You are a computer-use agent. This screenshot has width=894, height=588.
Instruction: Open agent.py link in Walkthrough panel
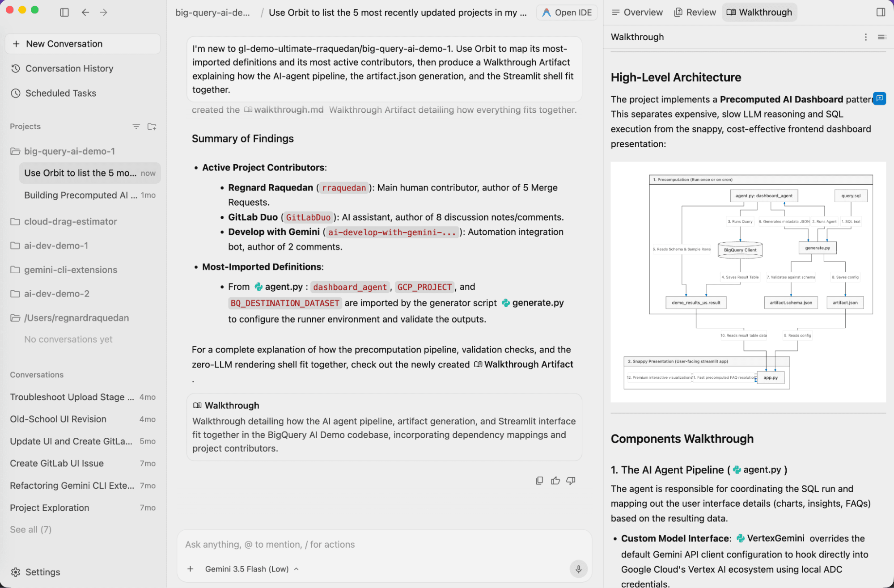(757, 470)
